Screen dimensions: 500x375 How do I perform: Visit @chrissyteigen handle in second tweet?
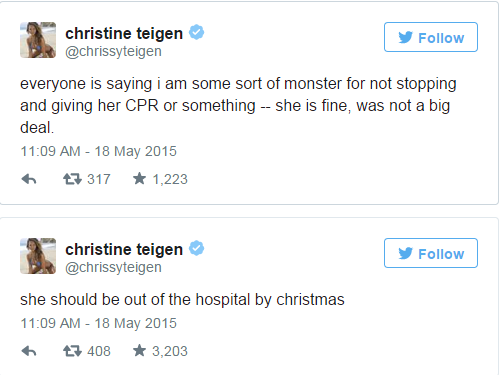(113, 267)
